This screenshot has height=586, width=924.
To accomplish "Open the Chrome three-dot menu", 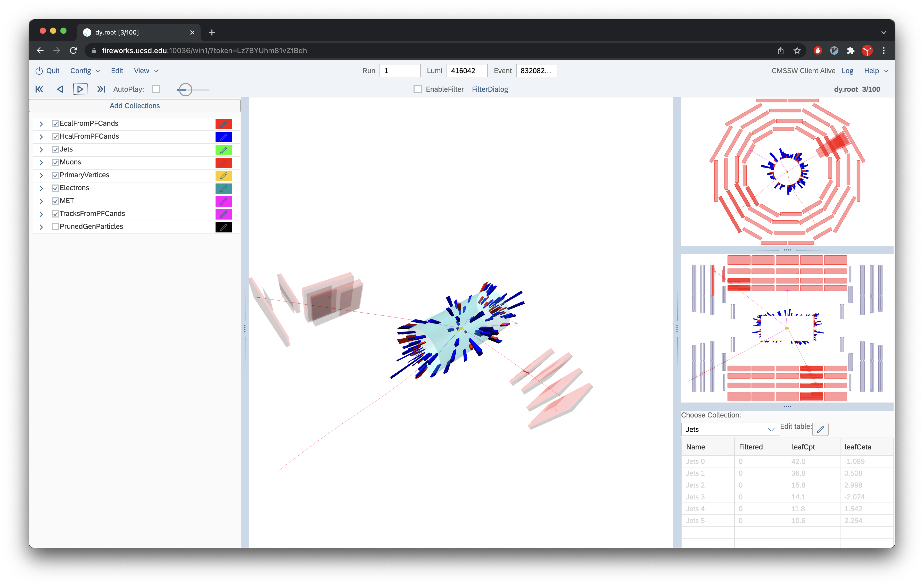I will [884, 51].
